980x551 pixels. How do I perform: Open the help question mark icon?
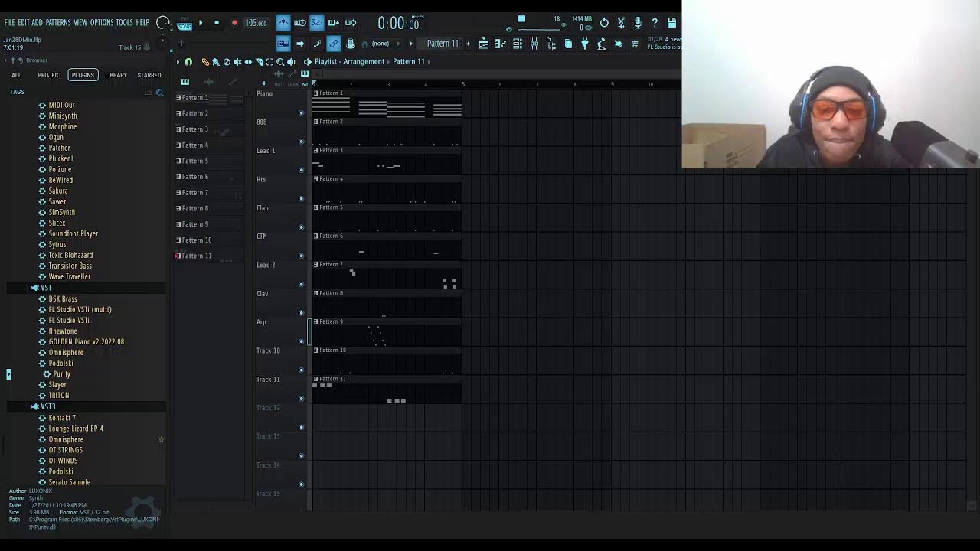(655, 22)
